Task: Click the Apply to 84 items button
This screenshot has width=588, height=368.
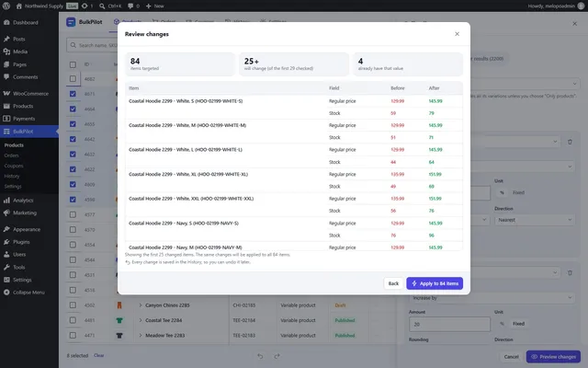Action: click(435, 283)
